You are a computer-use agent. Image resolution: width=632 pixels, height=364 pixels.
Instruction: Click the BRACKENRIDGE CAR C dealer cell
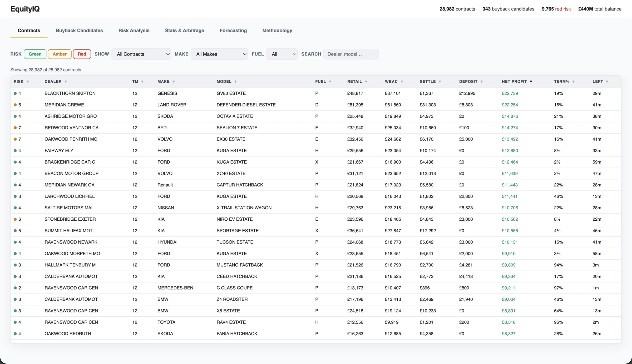click(70, 162)
